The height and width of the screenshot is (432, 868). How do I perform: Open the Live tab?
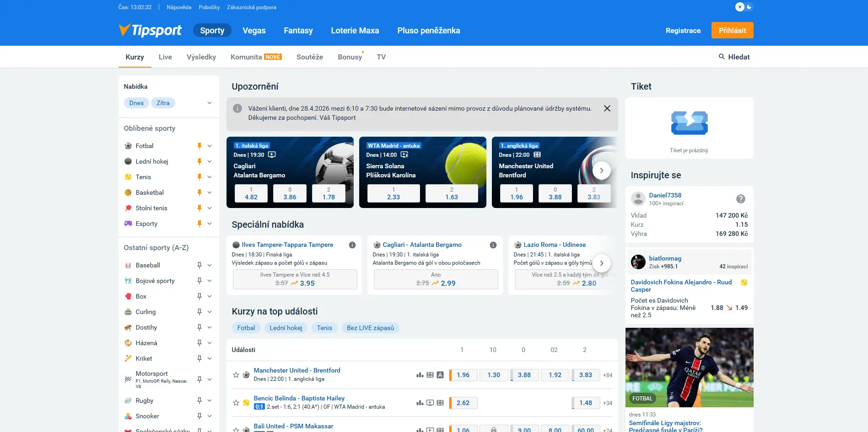[x=165, y=57]
